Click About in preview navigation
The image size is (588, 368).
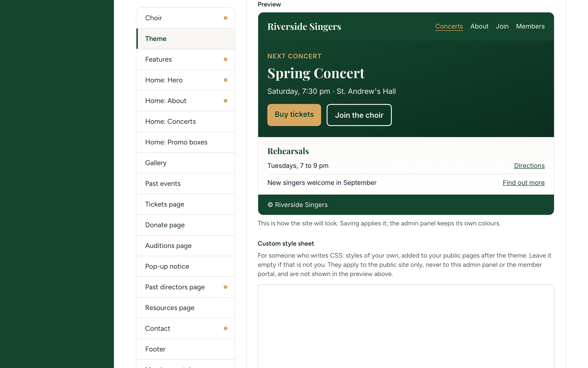pos(479,26)
